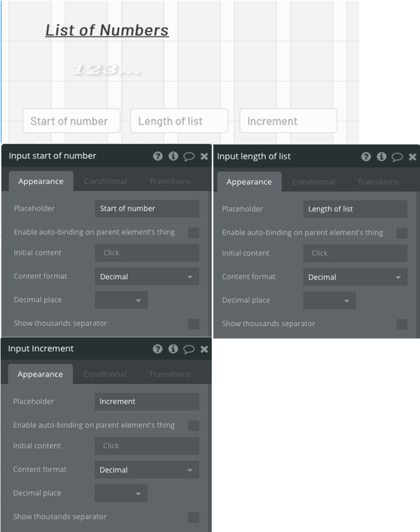Enable auto-binding checkbox in Input start of number panel
420x532 pixels.
tap(194, 232)
